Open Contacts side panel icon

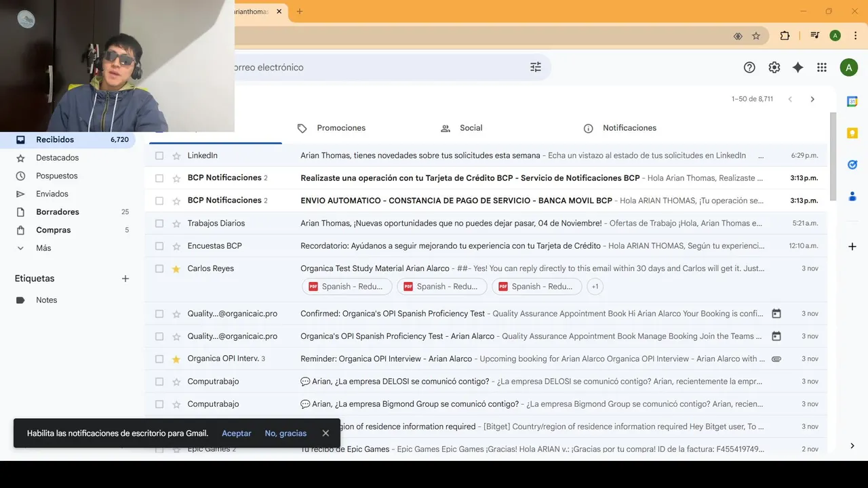852,197
